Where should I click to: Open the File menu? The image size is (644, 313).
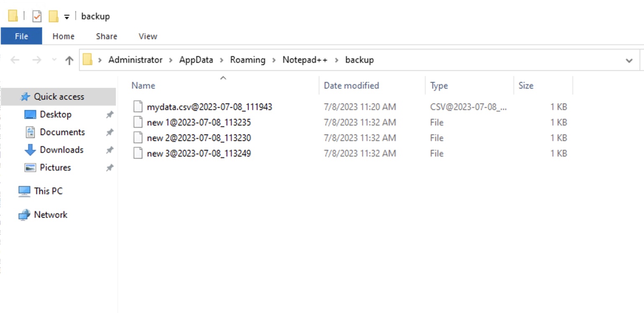[21, 37]
